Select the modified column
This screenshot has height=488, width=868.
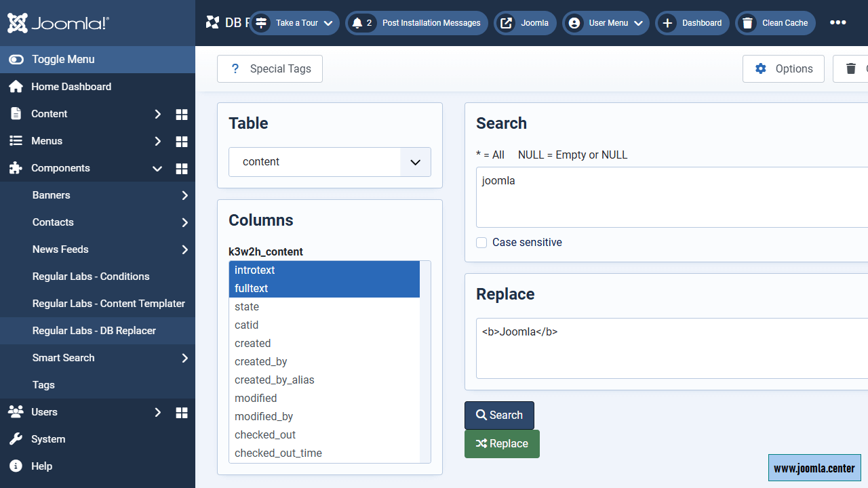(x=324, y=398)
